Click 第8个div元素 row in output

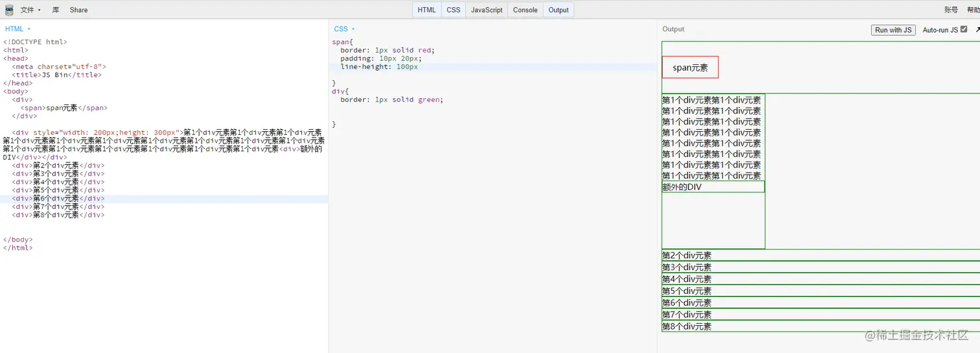[x=821, y=326]
